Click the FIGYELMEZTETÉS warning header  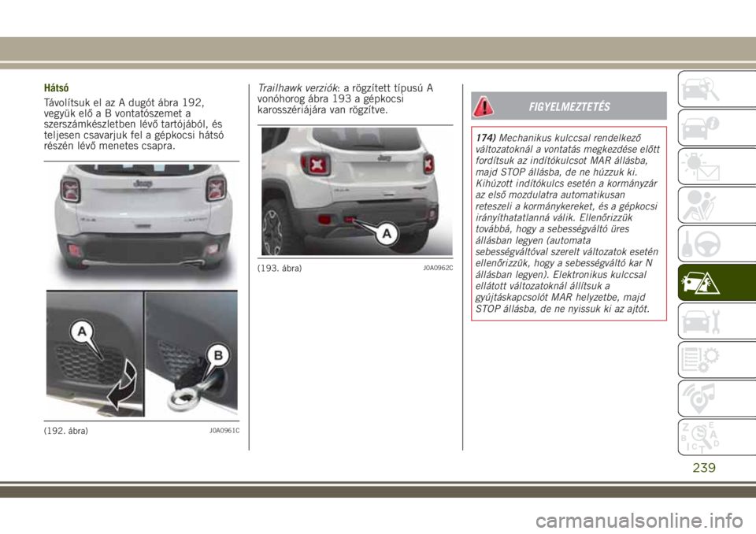569,106
